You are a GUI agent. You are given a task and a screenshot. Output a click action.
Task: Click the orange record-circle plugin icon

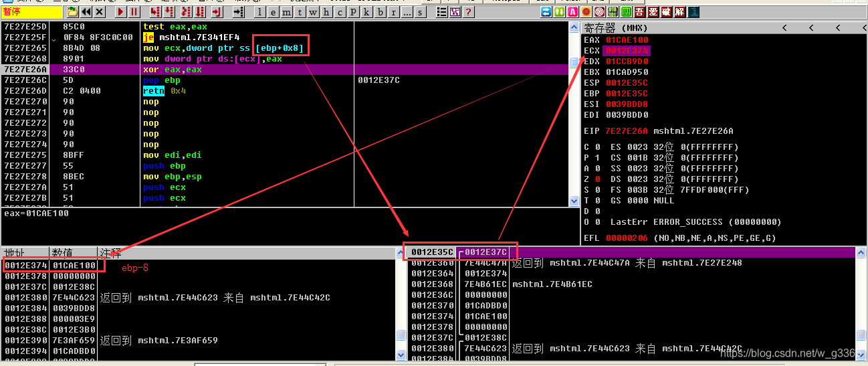point(586,11)
